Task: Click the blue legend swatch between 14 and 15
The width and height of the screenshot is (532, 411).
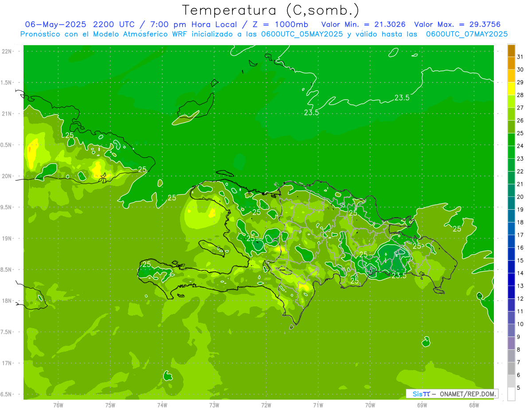Action: [x=511, y=267]
